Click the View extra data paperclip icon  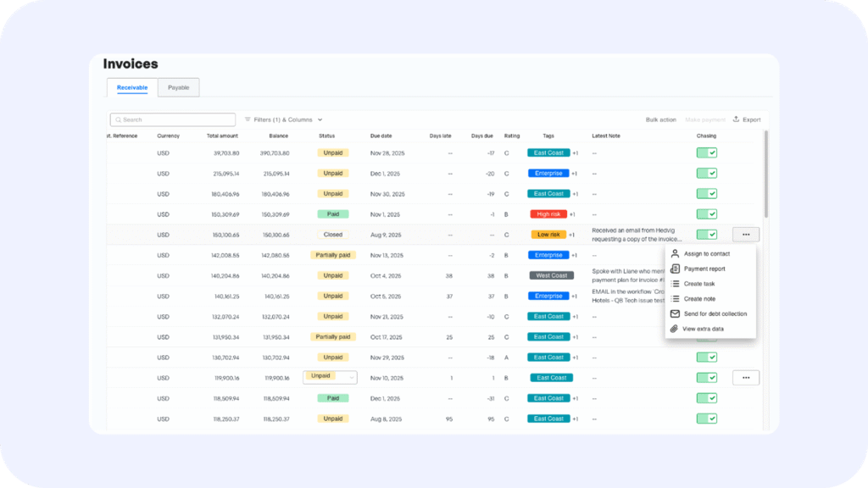coord(675,329)
